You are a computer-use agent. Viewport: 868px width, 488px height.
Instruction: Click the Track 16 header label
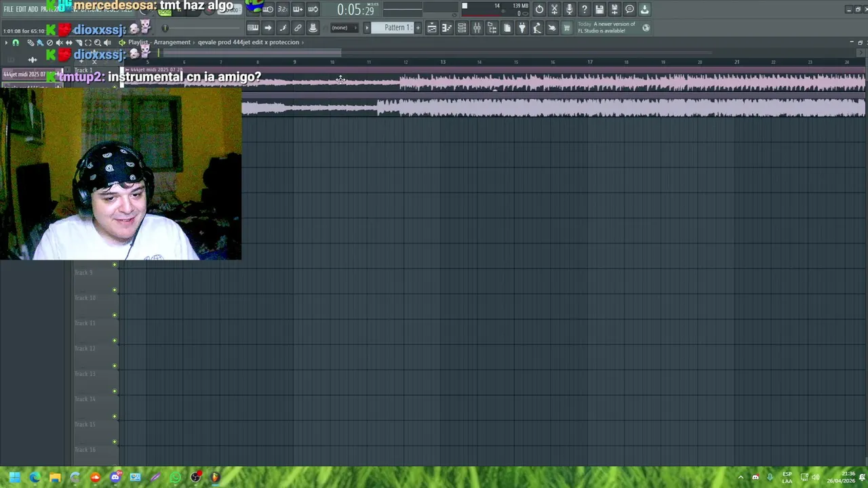point(85,450)
